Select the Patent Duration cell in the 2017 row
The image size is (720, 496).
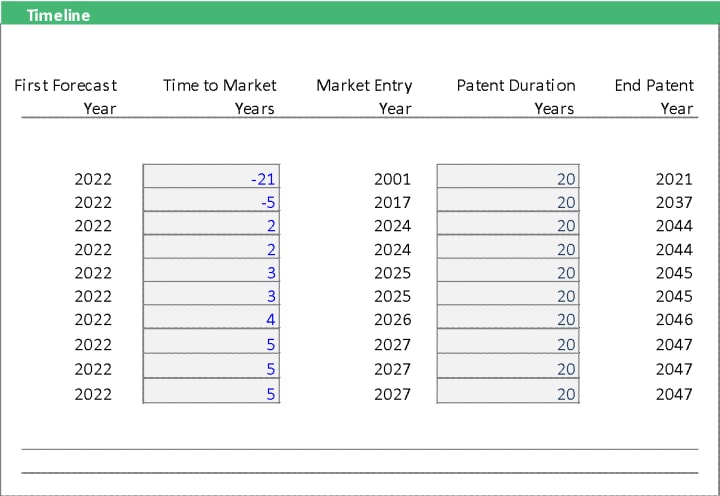pyautogui.click(x=508, y=199)
